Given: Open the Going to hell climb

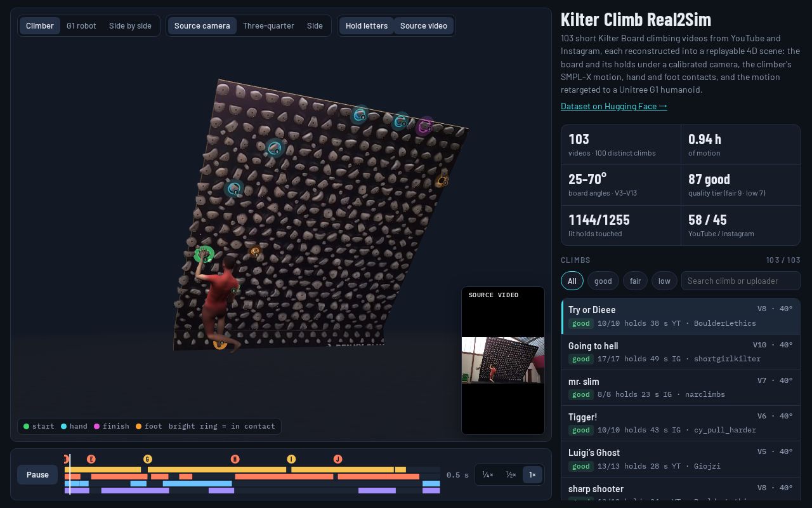Looking at the screenshot, I should point(681,352).
